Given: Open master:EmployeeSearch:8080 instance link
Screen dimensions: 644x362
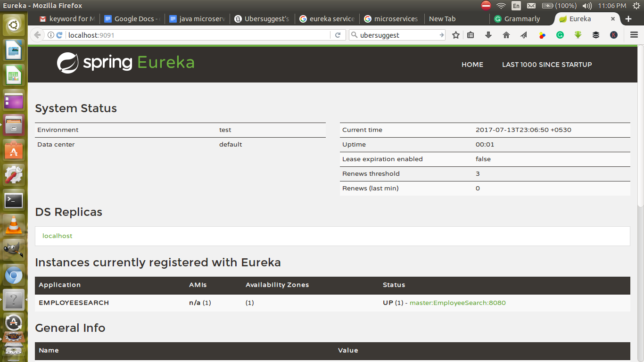Looking at the screenshot, I should coord(457,303).
